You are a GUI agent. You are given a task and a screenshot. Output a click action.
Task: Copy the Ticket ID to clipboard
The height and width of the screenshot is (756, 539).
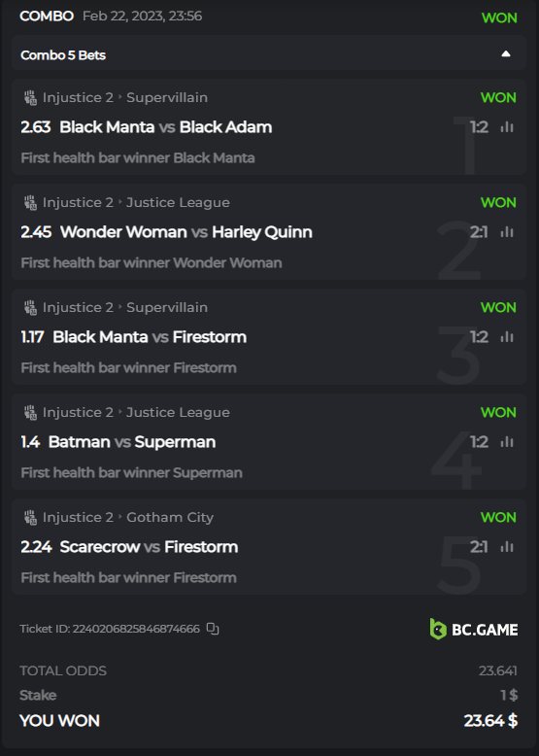213,629
